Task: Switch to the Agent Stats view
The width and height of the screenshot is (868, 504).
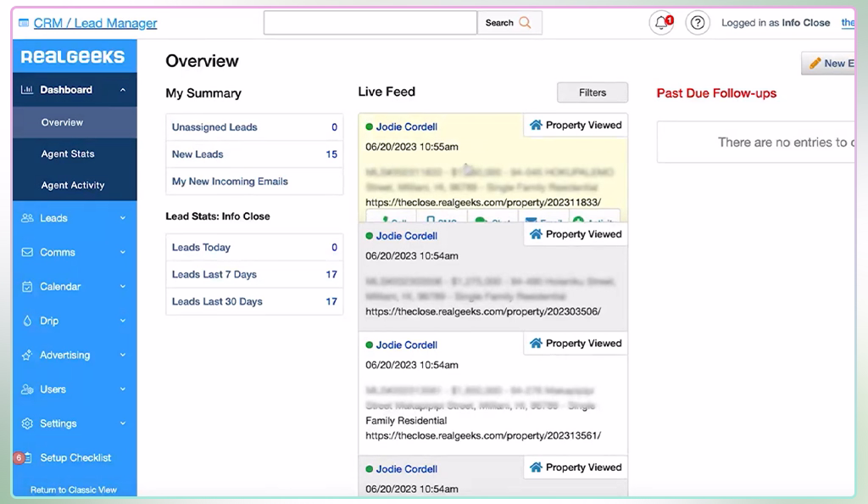Action: [70, 154]
